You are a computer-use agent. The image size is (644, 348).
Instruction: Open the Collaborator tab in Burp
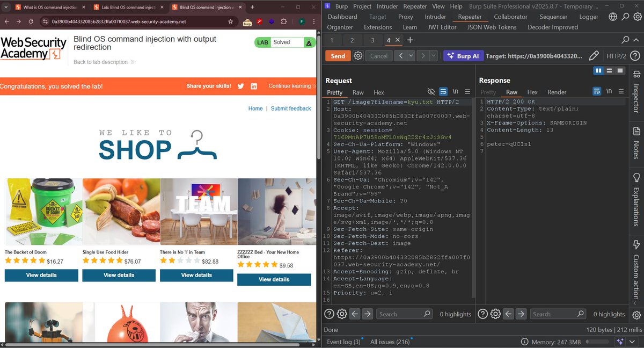(510, 17)
